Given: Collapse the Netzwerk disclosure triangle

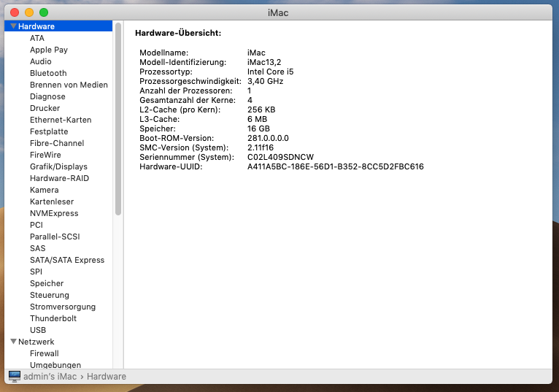Looking at the screenshot, I should tap(14, 342).
